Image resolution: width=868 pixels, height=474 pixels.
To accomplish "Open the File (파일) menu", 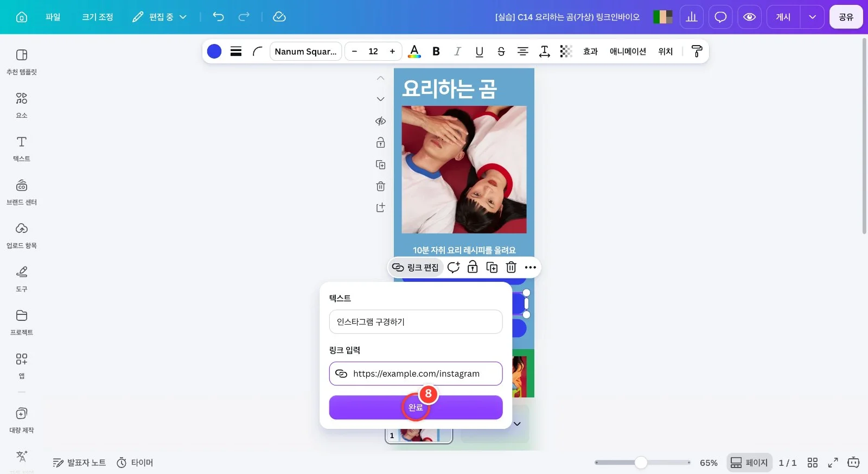I will pyautogui.click(x=53, y=17).
